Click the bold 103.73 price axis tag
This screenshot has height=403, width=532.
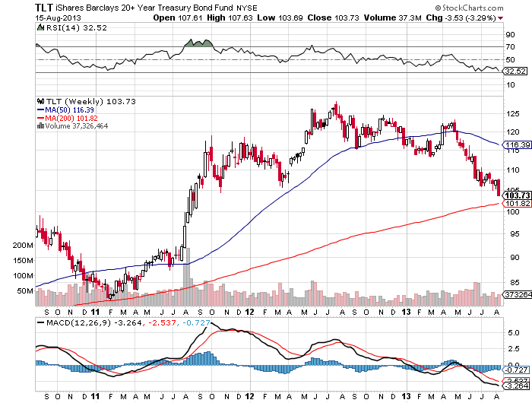[x=516, y=195]
